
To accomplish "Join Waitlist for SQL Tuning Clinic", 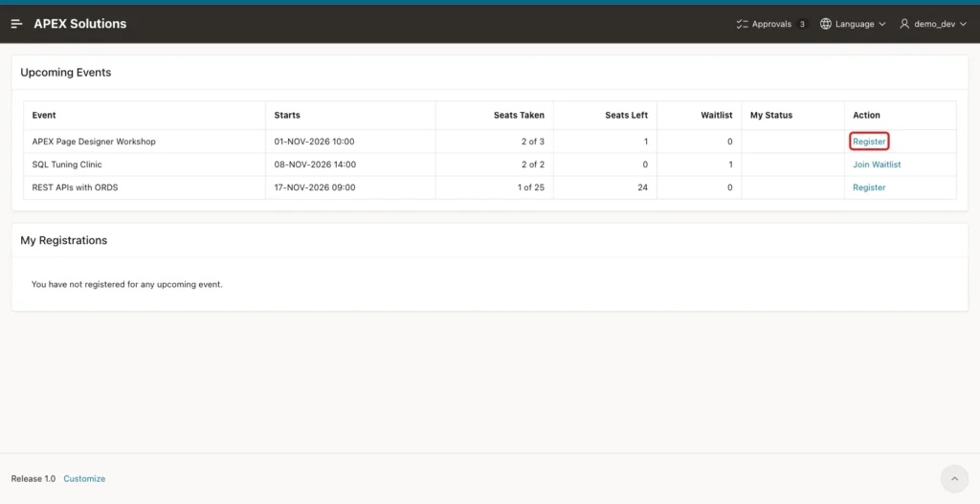I will tap(877, 164).
